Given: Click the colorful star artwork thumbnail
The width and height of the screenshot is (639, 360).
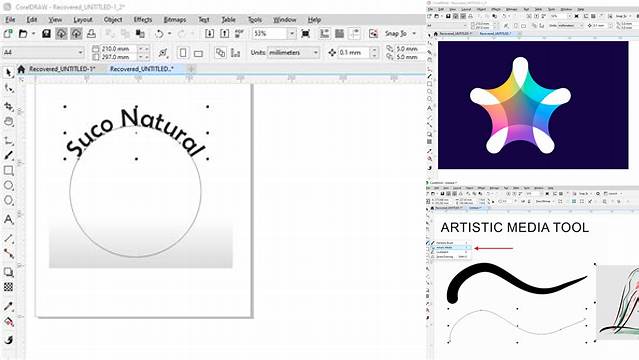Looking at the screenshot, I should [533, 104].
